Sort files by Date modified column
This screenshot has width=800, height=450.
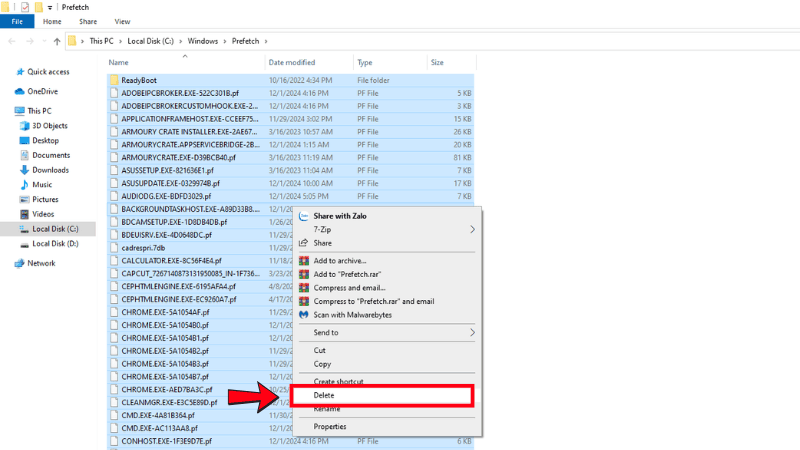(x=291, y=62)
